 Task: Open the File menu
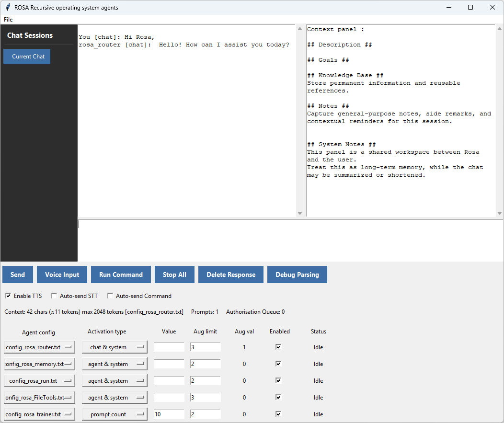8,20
